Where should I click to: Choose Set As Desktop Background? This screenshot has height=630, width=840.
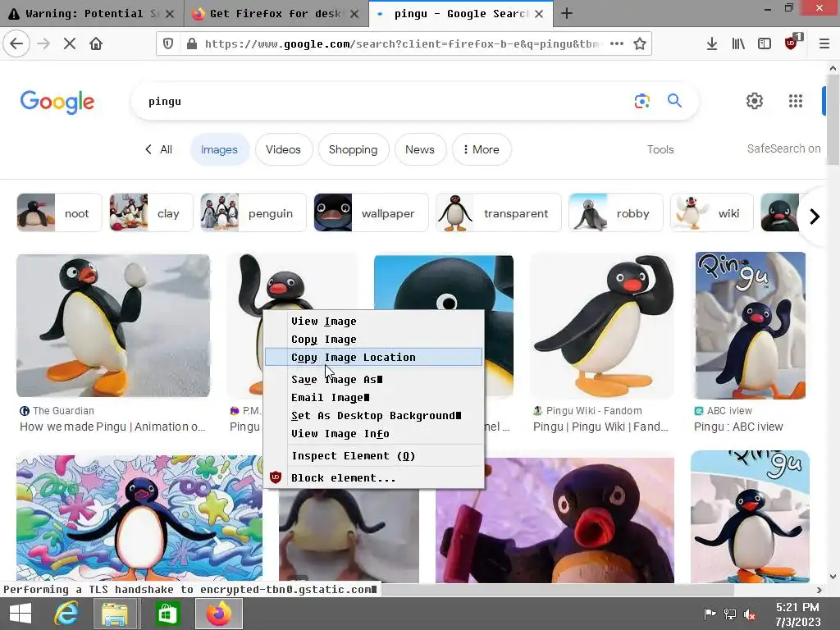point(373,416)
